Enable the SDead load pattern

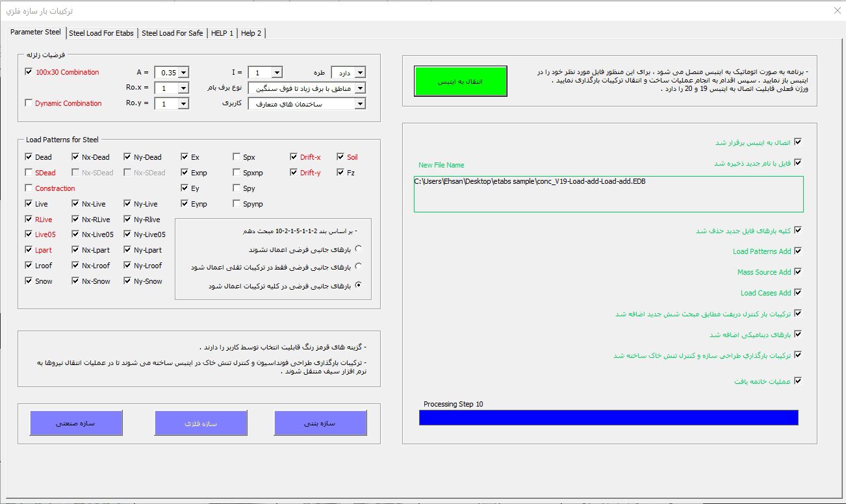pyautogui.click(x=28, y=173)
